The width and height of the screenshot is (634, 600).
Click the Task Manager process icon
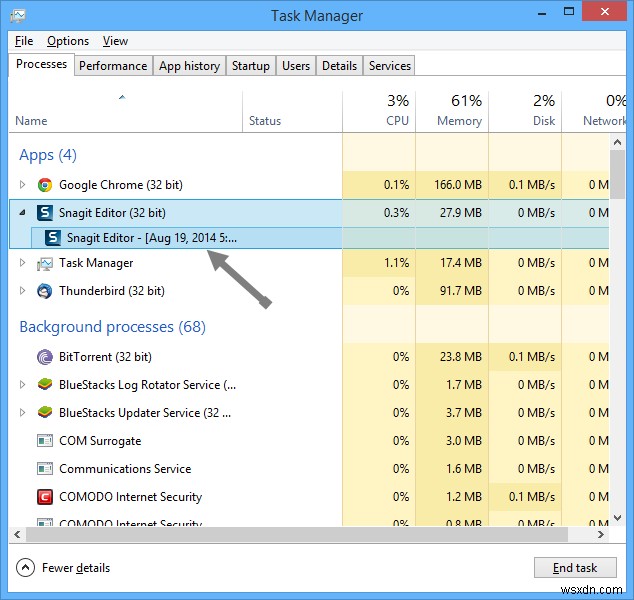click(x=45, y=264)
